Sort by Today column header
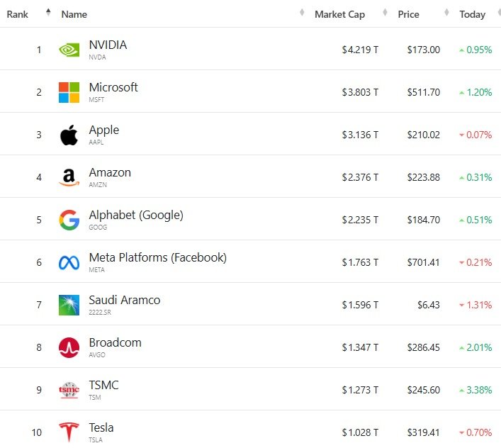Screen dimensions: 501x448 (472, 14)
